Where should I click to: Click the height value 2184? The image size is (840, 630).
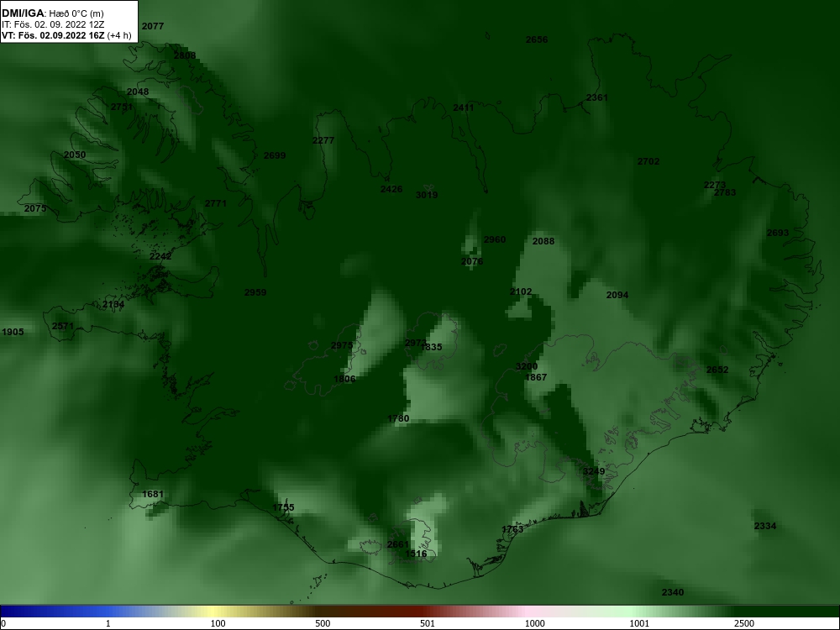113,305
